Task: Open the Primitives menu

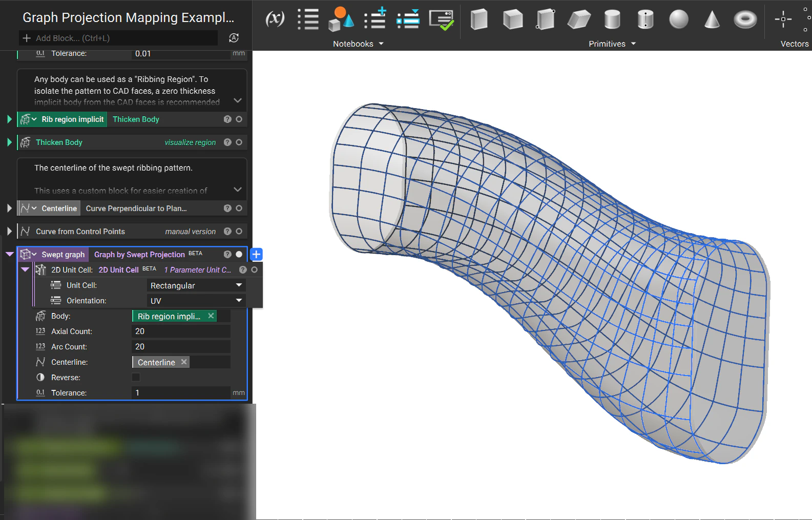Action: [612, 44]
